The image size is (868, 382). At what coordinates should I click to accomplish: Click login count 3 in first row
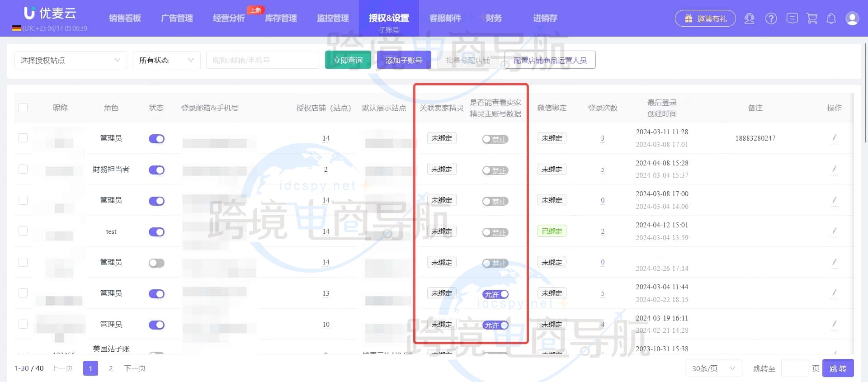click(602, 138)
